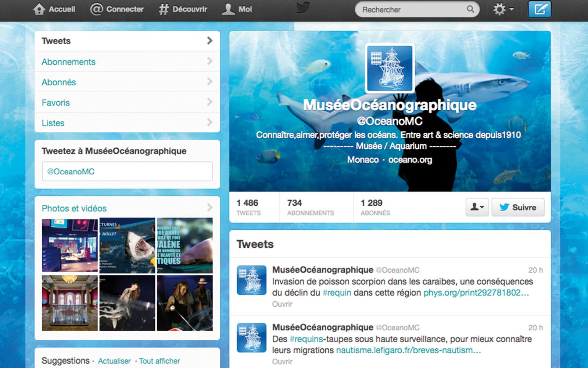This screenshot has width=588, height=368.
Task: Click the MuséeOcéanographique profile avatar in header
Action: click(390, 68)
